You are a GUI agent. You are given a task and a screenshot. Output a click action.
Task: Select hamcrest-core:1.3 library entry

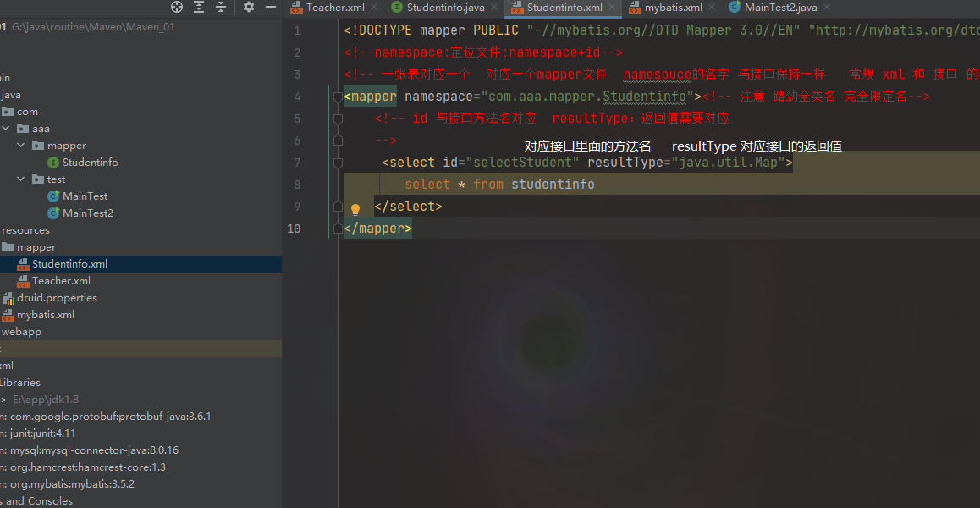pos(82,467)
